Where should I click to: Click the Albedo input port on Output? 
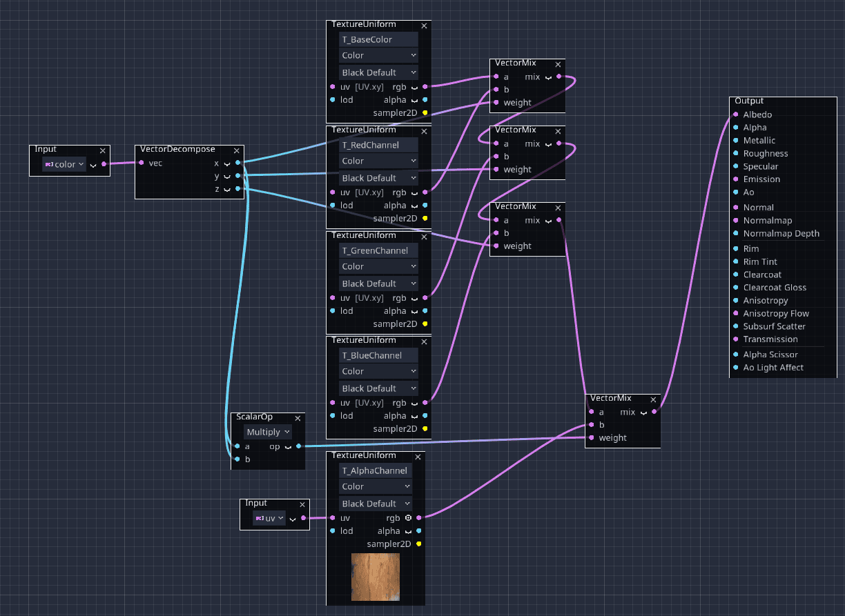pyautogui.click(x=736, y=115)
